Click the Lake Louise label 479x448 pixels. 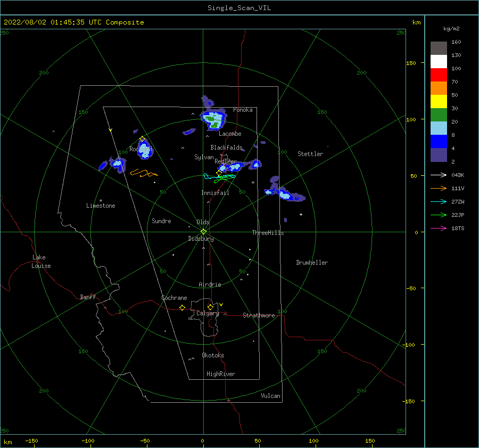click(41, 262)
